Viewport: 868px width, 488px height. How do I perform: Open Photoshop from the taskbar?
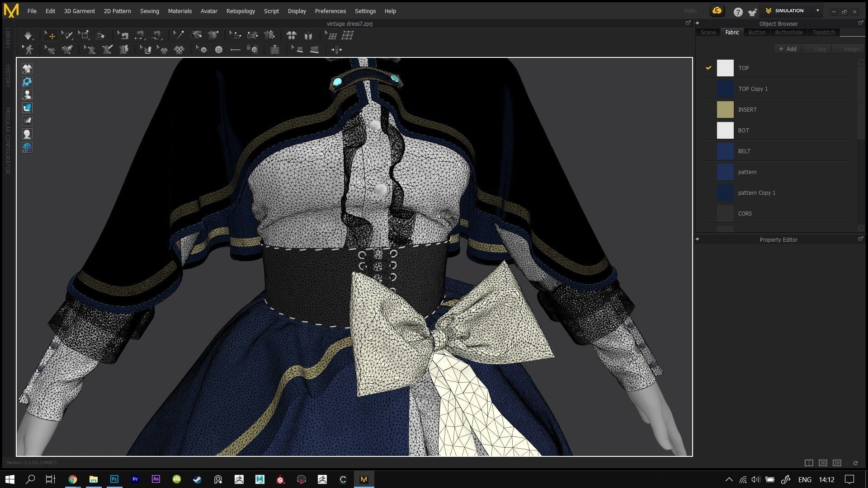tap(114, 479)
